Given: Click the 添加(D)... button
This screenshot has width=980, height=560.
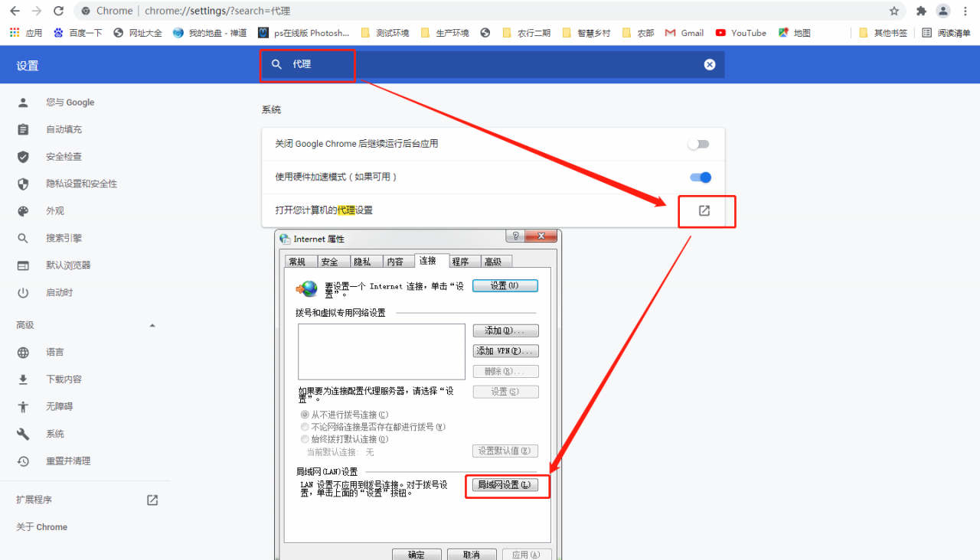Looking at the screenshot, I should click(x=505, y=330).
